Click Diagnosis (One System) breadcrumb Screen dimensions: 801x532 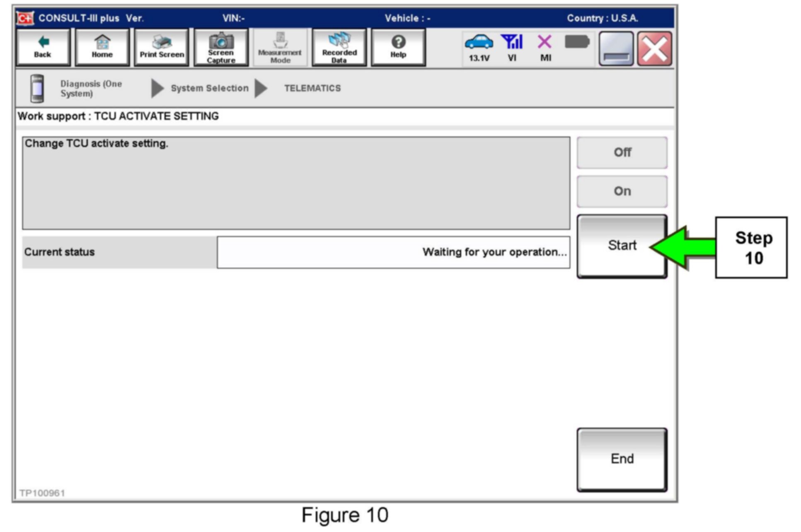[91, 89]
